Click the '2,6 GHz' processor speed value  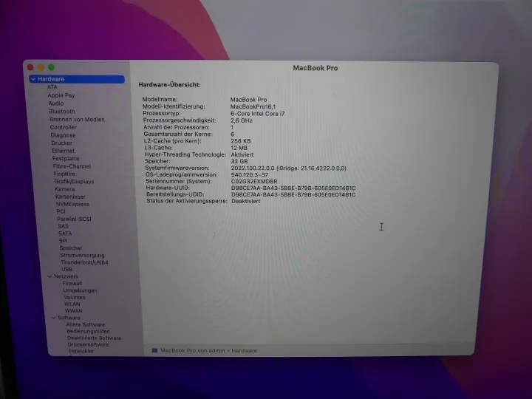[x=242, y=120]
